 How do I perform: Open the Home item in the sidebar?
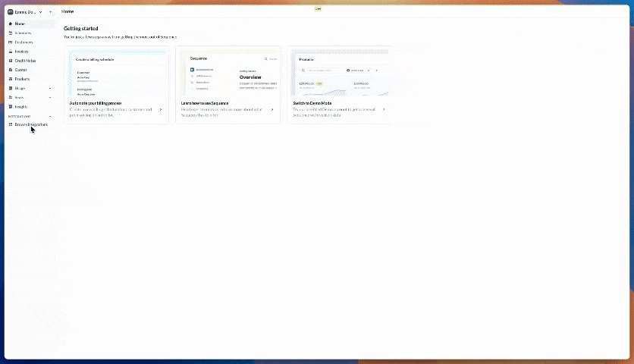coord(30,24)
